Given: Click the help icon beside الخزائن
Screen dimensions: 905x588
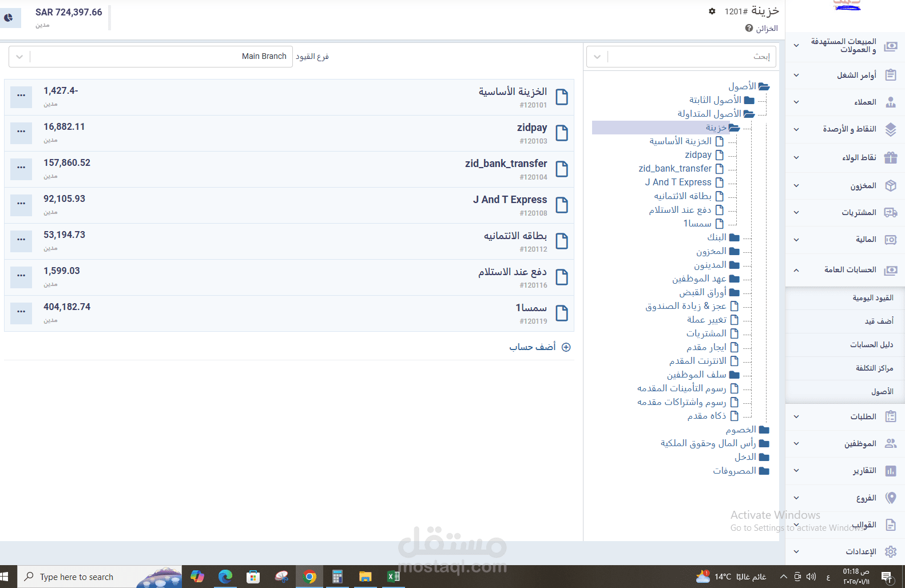Looking at the screenshot, I should (749, 28).
